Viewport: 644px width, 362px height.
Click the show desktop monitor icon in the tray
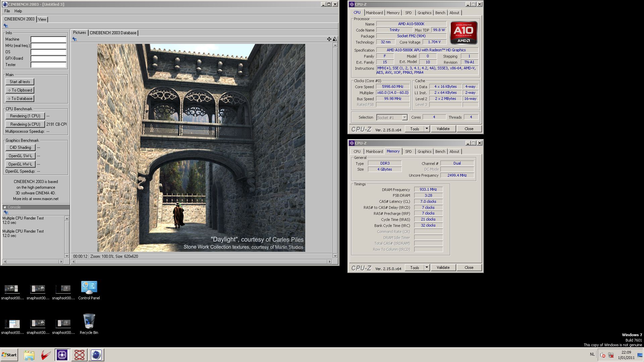640,355
